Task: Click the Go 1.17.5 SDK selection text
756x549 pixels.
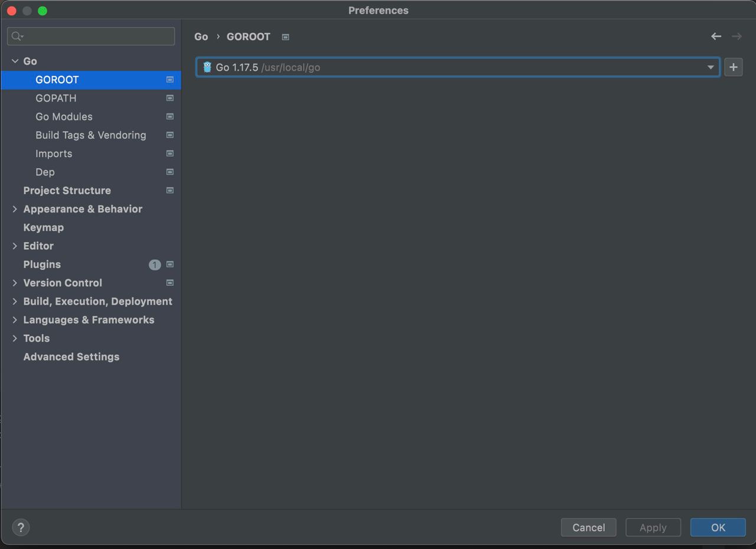Action: 237,67
